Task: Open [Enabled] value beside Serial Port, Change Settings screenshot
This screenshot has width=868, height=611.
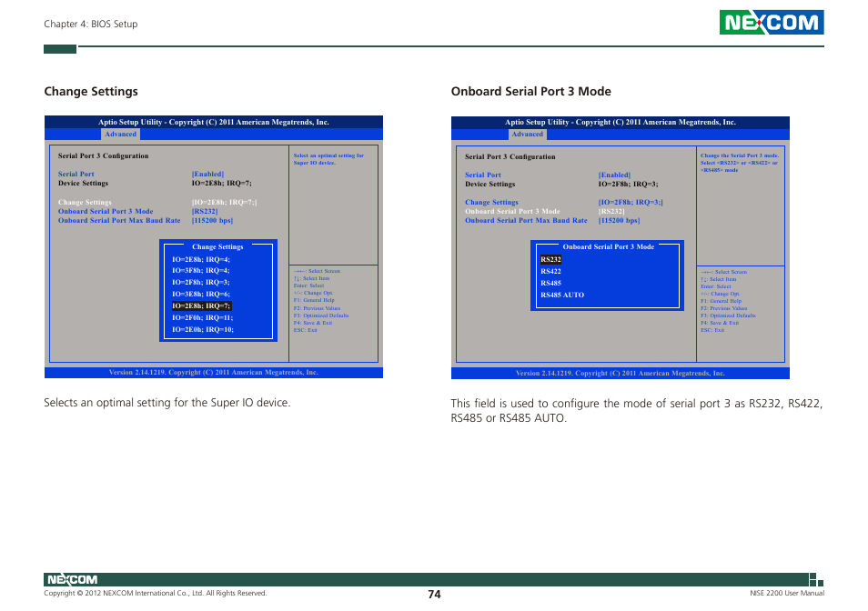Action: coord(207,174)
